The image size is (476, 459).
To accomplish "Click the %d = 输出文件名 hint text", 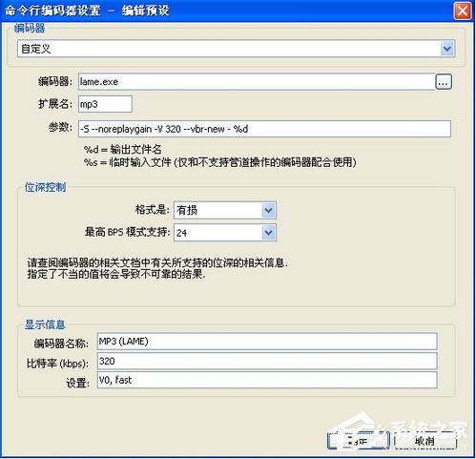I will 123,149.
